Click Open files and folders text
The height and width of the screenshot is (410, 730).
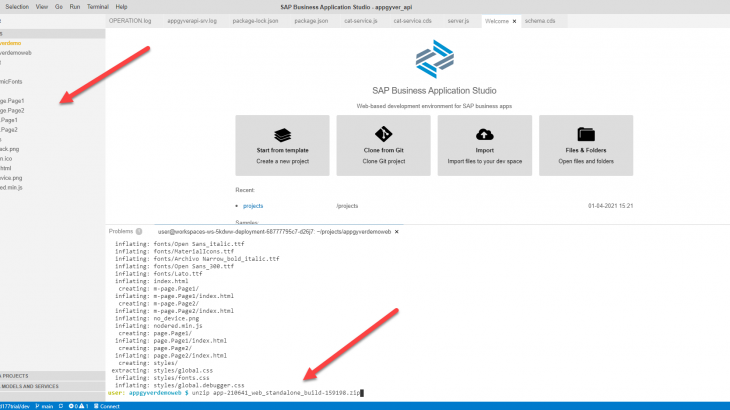(x=586, y=161)
